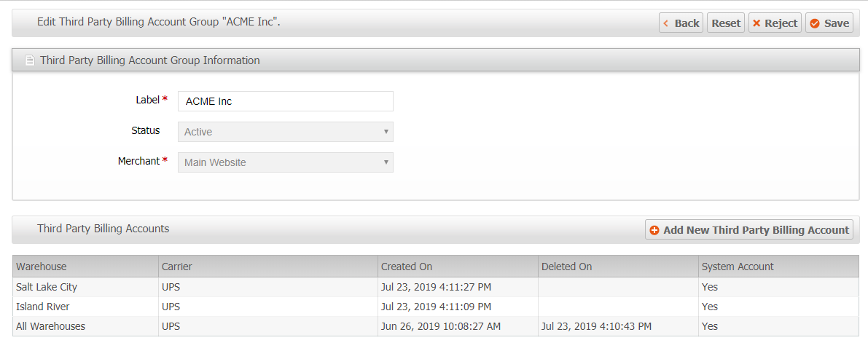Image resolution: width=868 pixels, height=359 pixels.
Task: Select the Island River warehouse row
Action: [43, 307]
